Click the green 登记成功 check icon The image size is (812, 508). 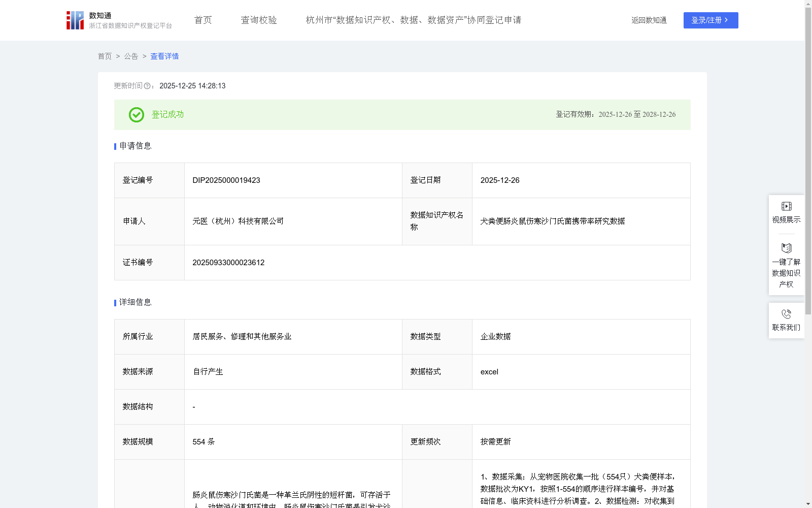pyautogui.click(x=136, y=115)
